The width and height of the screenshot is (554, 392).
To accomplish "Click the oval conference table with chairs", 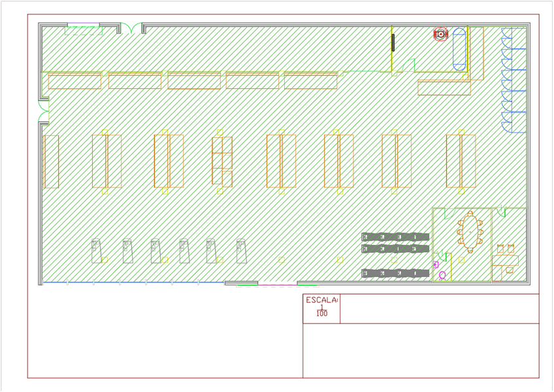I will [x=470, y=232].
